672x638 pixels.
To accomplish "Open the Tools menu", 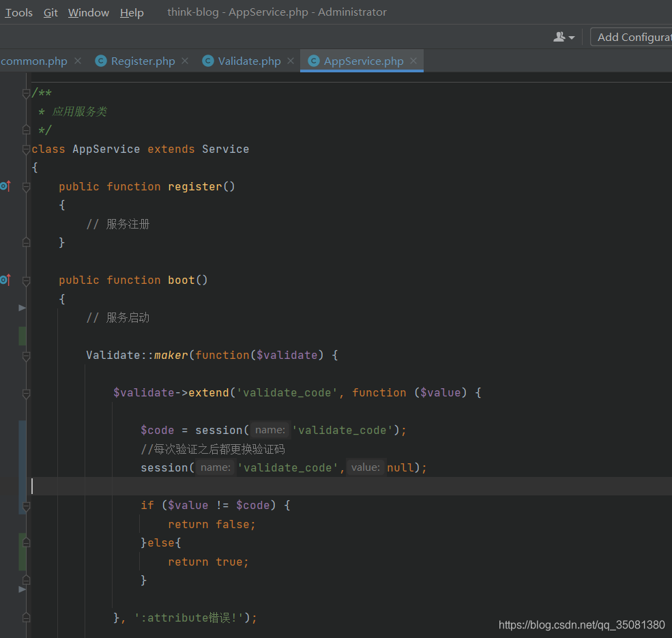I will 18,12.
